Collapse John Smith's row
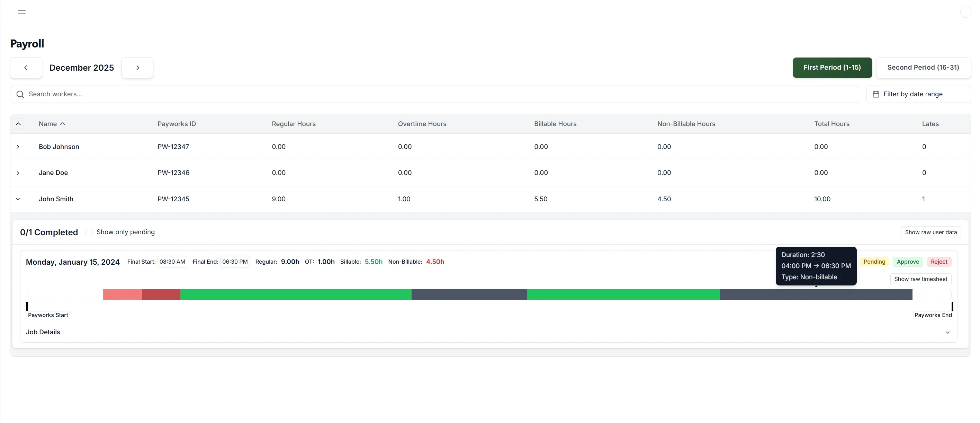 [18, 199]
